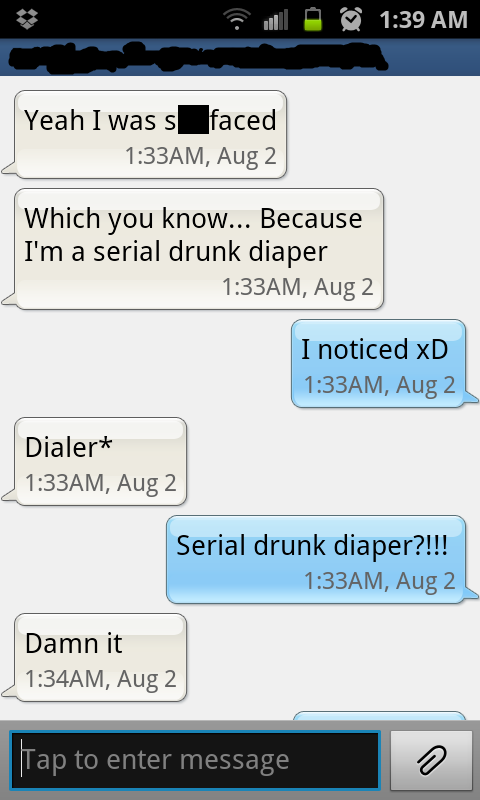Tap the blacked-out word in first message
The image size is (480, 800).
point(193,119)
